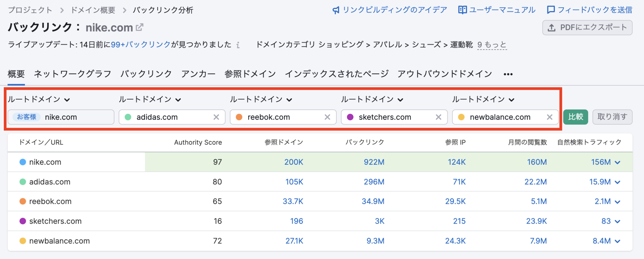Click adidas.com 105K referring domains value
644x259 pixels.
pyautogui.click(x=294, y=182)
